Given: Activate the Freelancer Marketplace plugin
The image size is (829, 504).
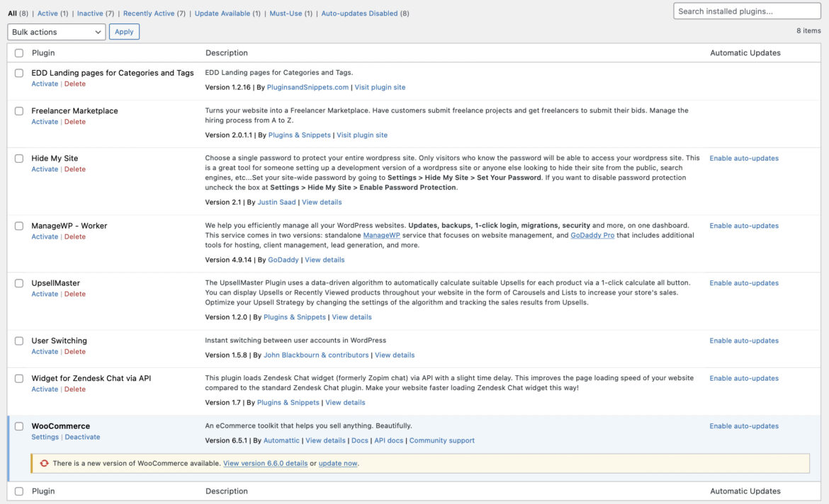Looking at the screenshot, I should [x=45, y=121].
